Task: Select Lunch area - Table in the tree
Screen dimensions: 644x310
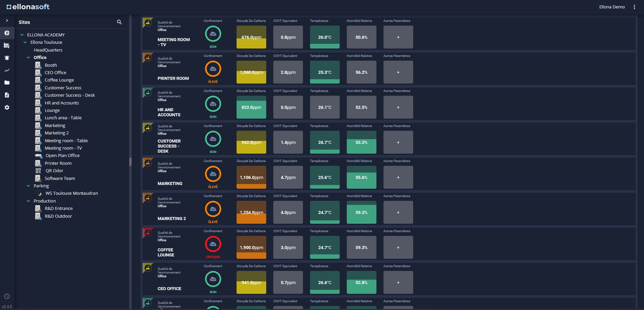Action: [x=63, y=118]
